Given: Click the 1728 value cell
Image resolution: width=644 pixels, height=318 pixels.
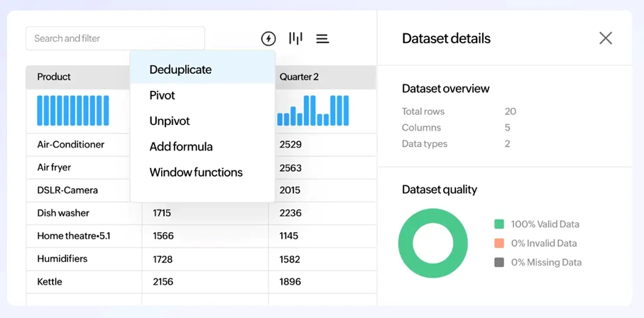Looking at the screenshot, I should 205,259.
